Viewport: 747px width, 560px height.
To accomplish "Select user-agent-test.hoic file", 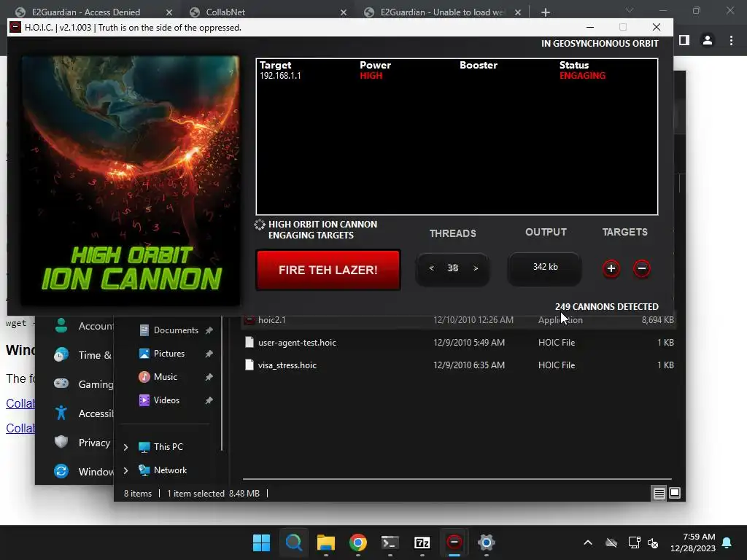I will 458,343.
